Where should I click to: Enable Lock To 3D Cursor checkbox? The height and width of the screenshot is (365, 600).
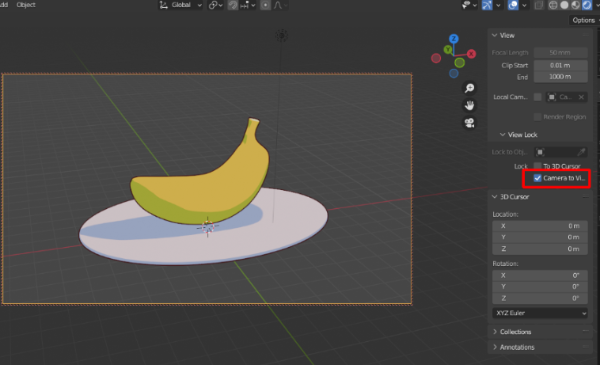[538, 166]
